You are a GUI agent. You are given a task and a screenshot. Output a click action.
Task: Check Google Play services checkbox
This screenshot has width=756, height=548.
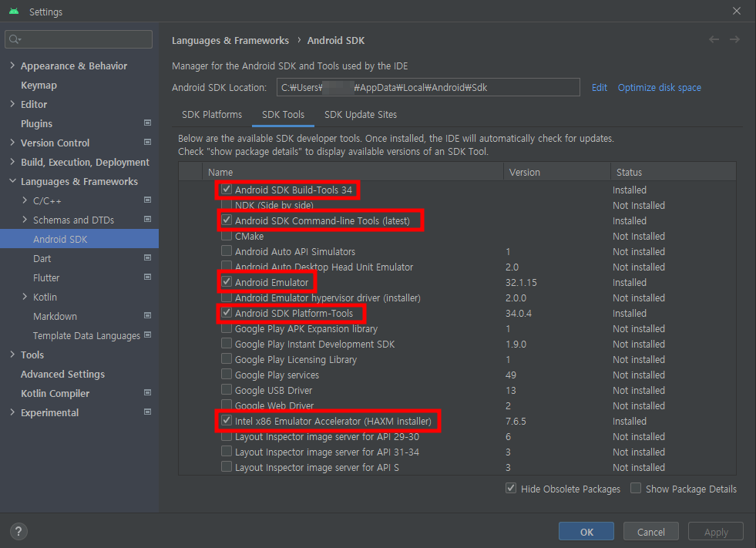(x=226, y=375)
